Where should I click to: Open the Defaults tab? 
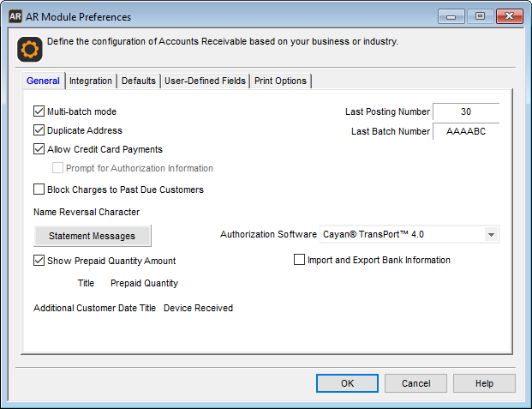pos(139,81)
